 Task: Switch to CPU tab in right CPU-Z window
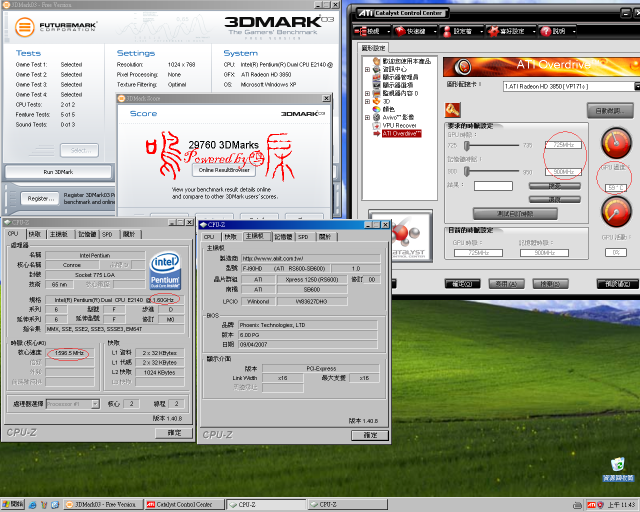(x=209, y=237)
